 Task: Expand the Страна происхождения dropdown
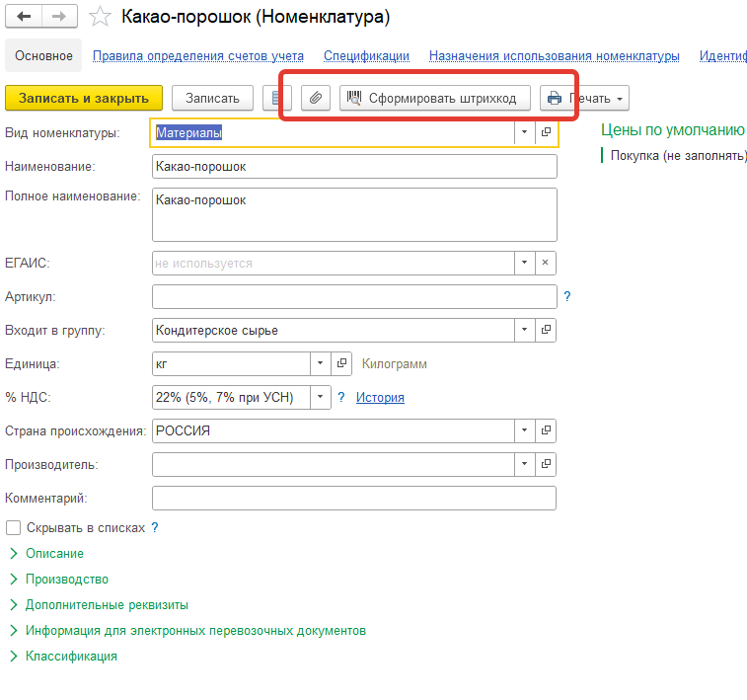click(525, 430)
